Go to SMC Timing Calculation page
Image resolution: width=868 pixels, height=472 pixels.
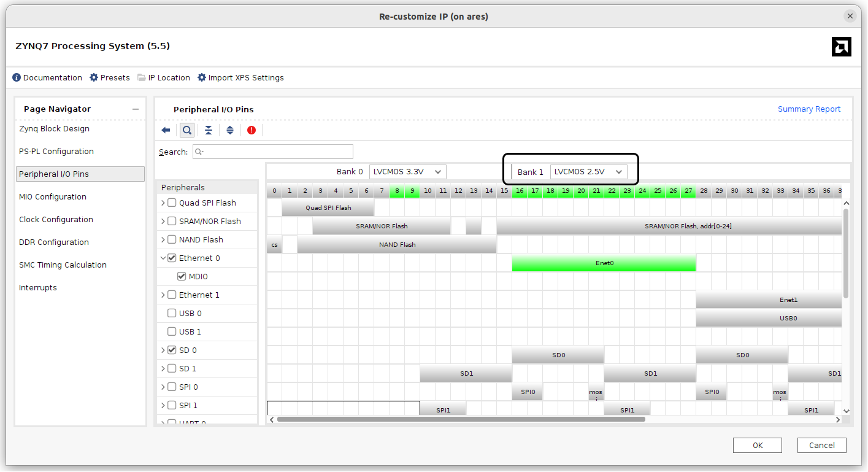pos(63,265)
